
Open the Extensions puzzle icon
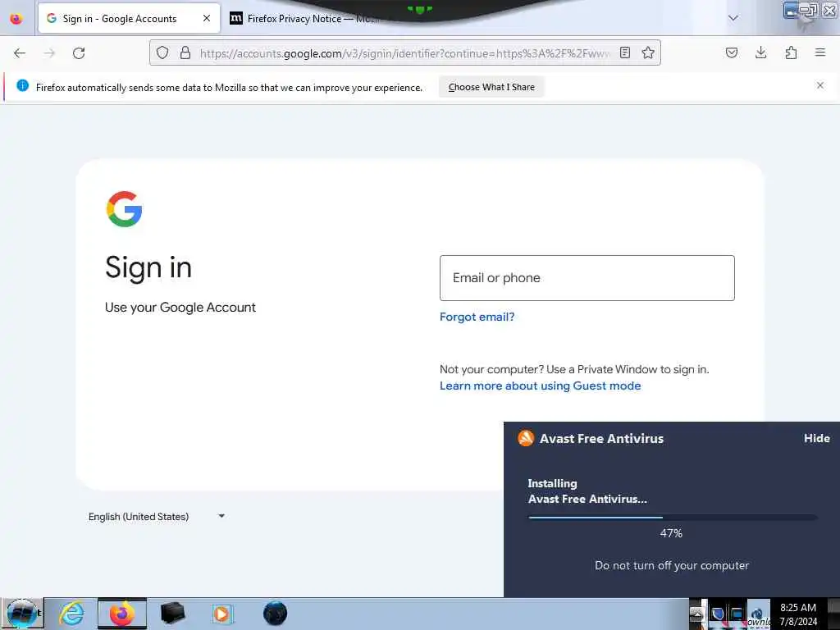(791, 52)
